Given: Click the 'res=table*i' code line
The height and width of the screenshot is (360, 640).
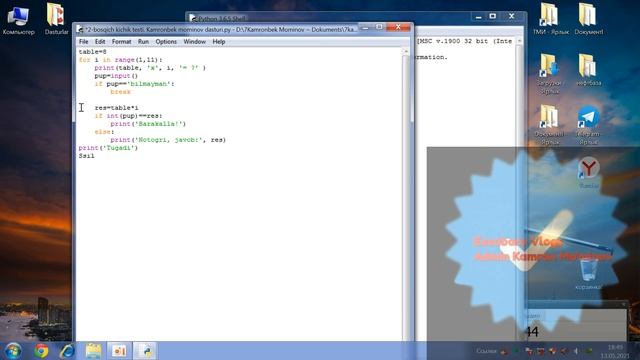Looking at the screenshot, I should (x=116, y=108).
